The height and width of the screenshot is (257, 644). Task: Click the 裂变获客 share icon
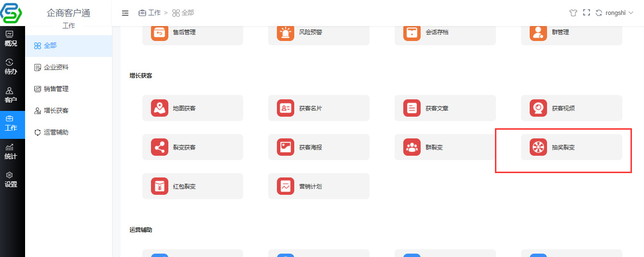point(160,147)
